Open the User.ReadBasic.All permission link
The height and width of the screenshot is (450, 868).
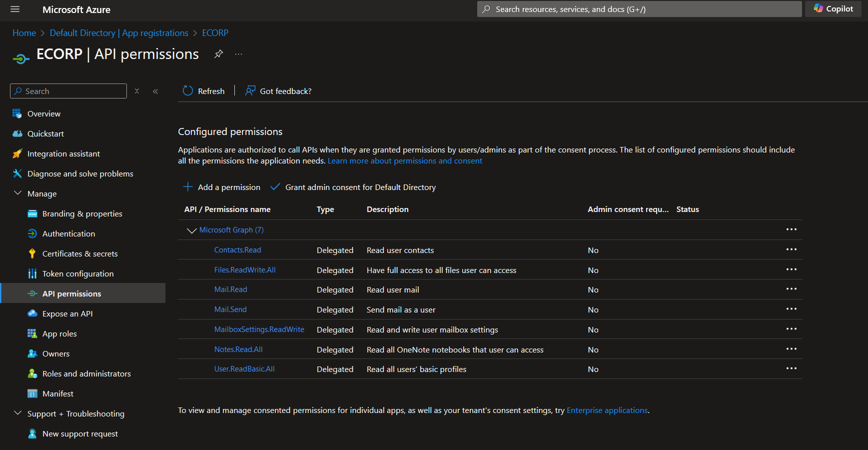pyautogui.click(x=244, y=369)
